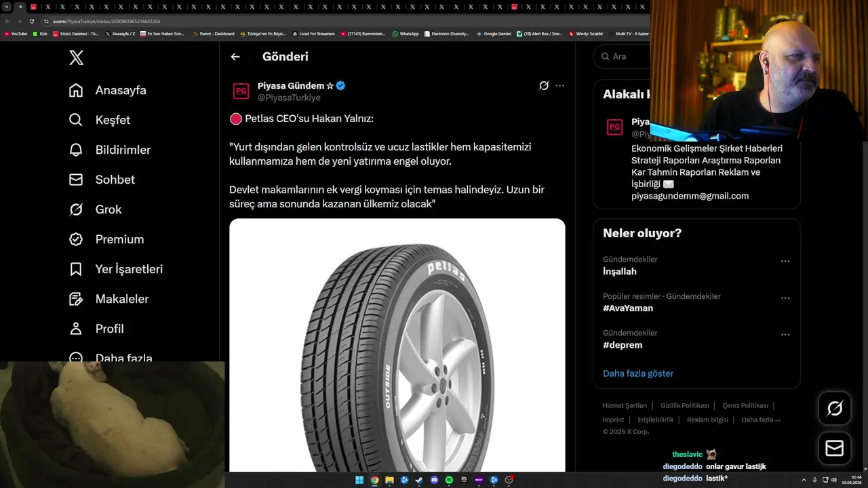Open more options for İnşallah trend
Screen dimensions: 868x488
(x=785, y=262)
